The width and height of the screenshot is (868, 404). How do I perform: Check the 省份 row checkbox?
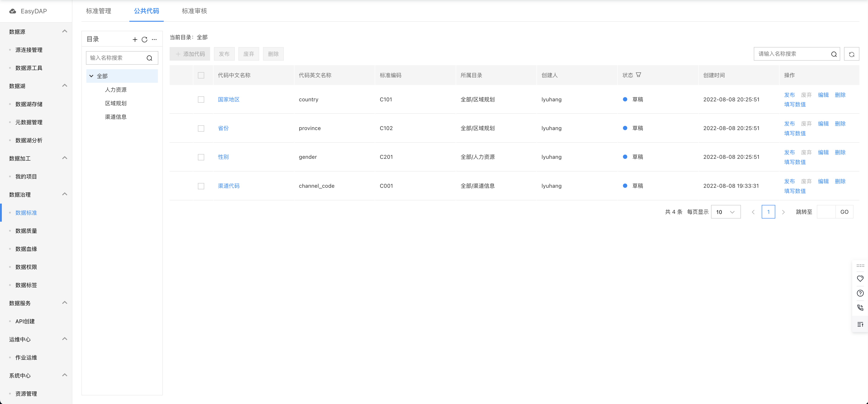[201, 129]
